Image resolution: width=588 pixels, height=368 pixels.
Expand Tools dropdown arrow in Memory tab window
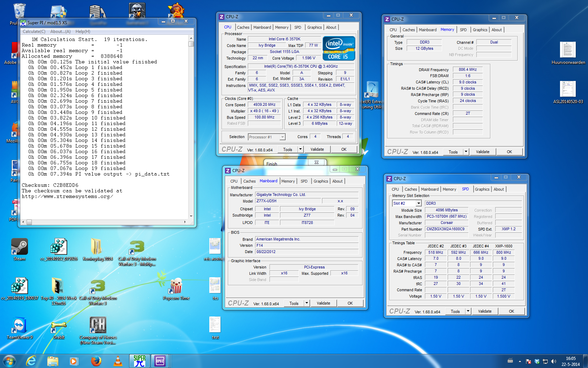(x=465, y=152)
